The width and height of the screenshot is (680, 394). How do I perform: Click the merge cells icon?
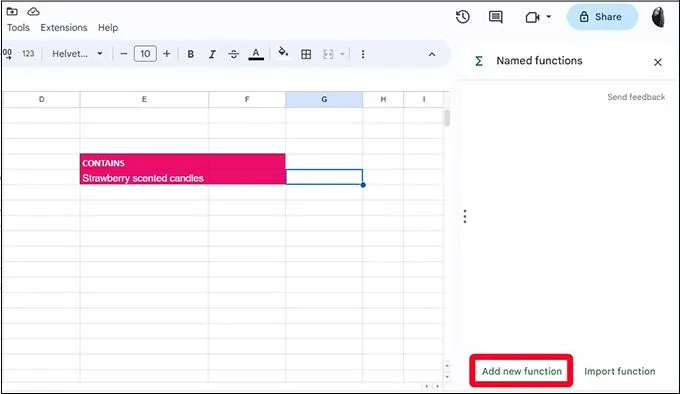pyautogui.click(x=328, y=54)
